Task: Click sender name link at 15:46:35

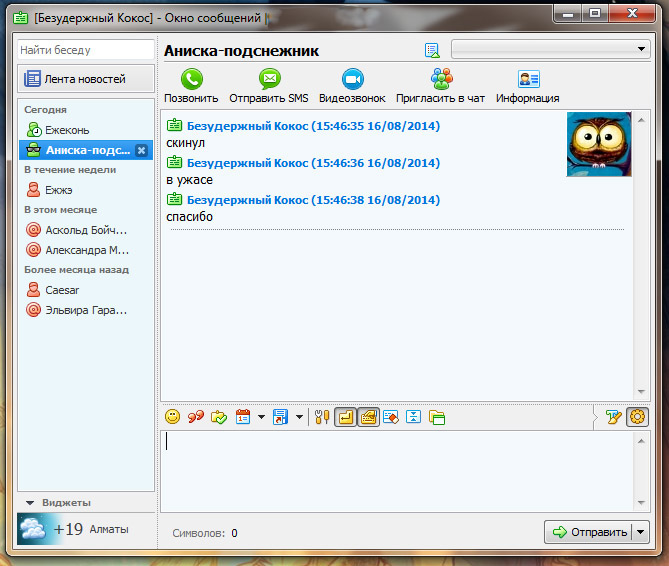Action: [313, 126]
